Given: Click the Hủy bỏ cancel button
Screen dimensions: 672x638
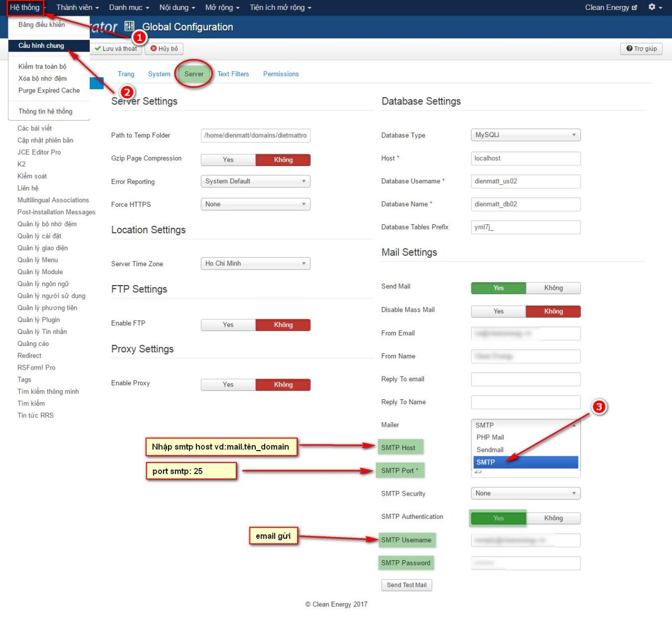Looking at the screenshot, I should (164, 48).
